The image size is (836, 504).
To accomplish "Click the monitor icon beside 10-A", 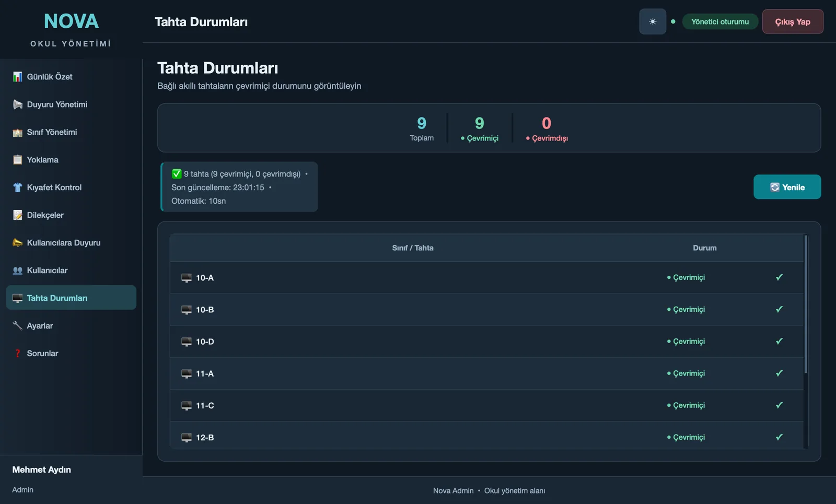I will [187, 278].
